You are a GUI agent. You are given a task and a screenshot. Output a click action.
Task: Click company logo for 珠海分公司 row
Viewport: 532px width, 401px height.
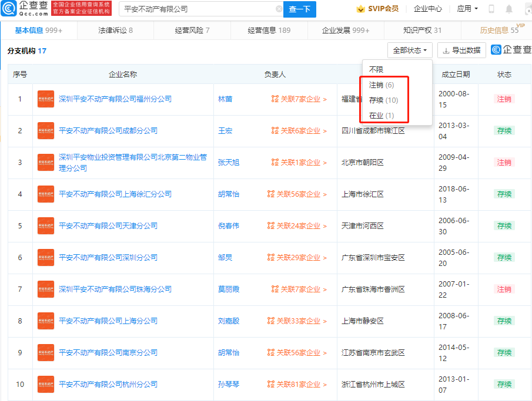coord(46,289)
